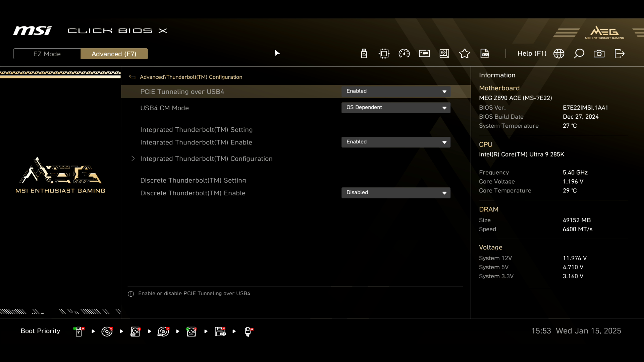The image size is (644, 362).
Task: Click the language globe icon
Action: [559, 54]
